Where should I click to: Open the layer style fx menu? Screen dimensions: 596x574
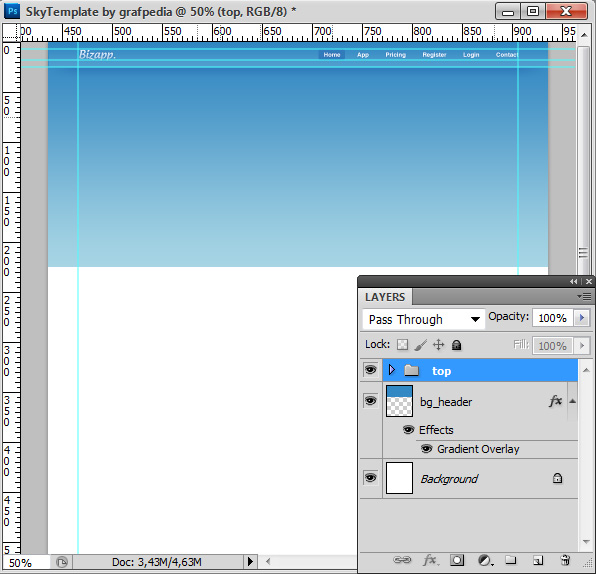430,560
